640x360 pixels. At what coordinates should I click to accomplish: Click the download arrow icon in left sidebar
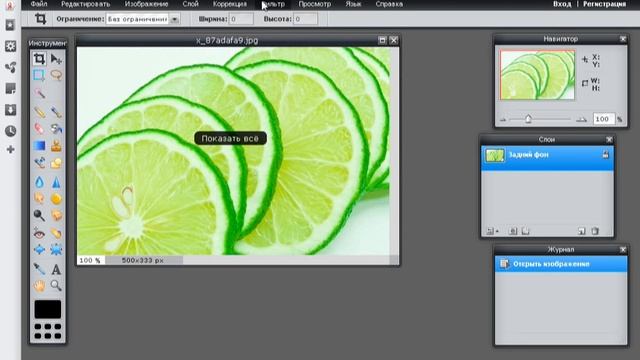click(11, 110)
